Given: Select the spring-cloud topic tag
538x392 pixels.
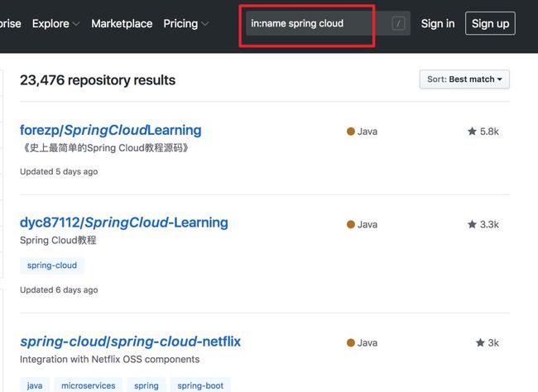Looking at the screenshot, I should 52,265.
